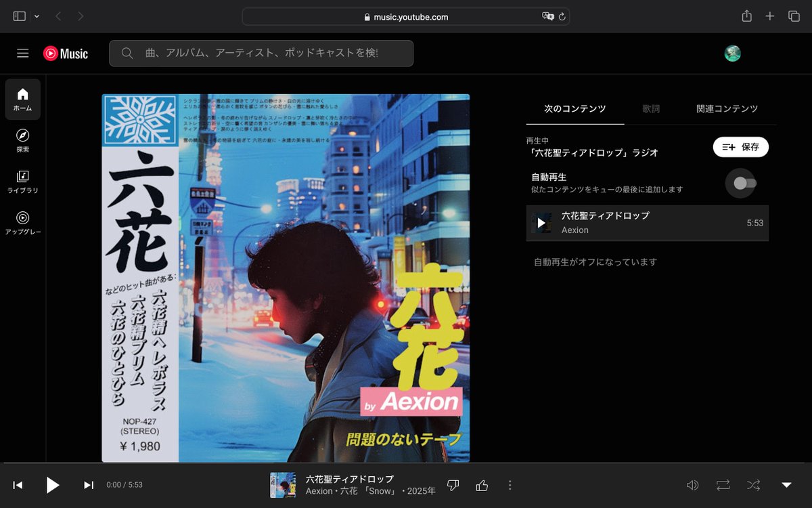Open the account avatar menu
Viewport: 812px width, 508px height.
(732, 54)
